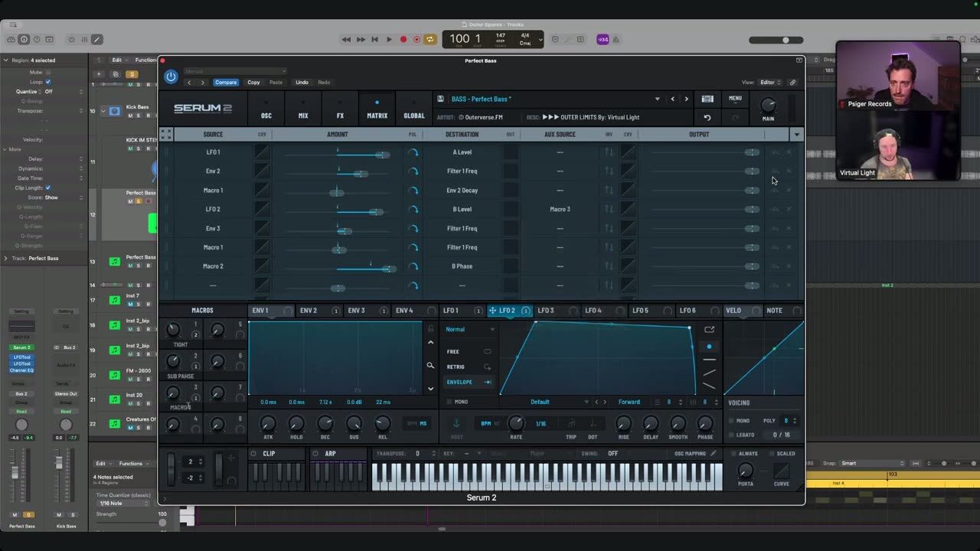Click the link icon beside Editor view
Image resolution: width=980 pixels, height=551 pixels.
point(792,83)
